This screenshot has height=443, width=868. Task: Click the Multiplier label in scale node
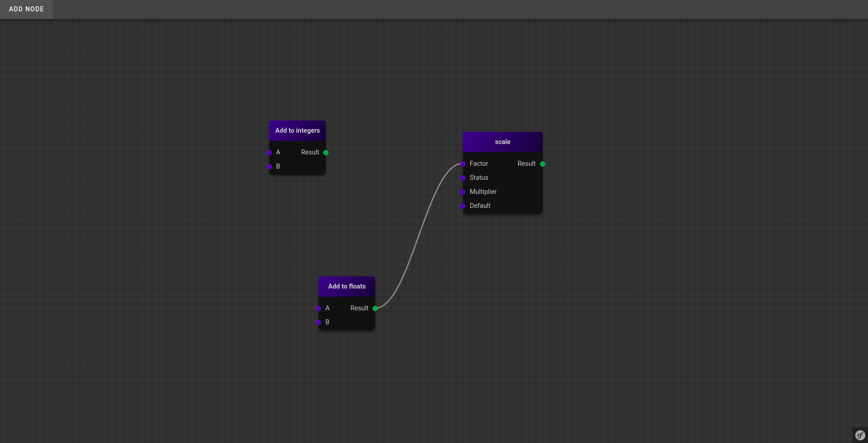coord(483,192)
